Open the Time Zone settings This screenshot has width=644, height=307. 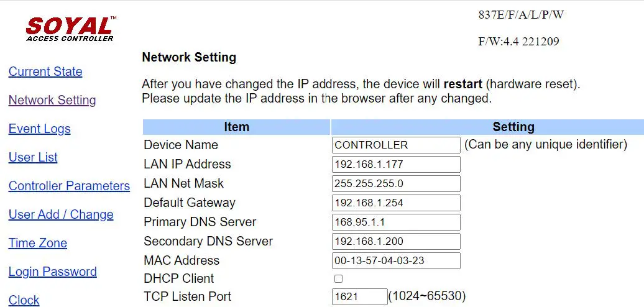[x=38, y=243]
